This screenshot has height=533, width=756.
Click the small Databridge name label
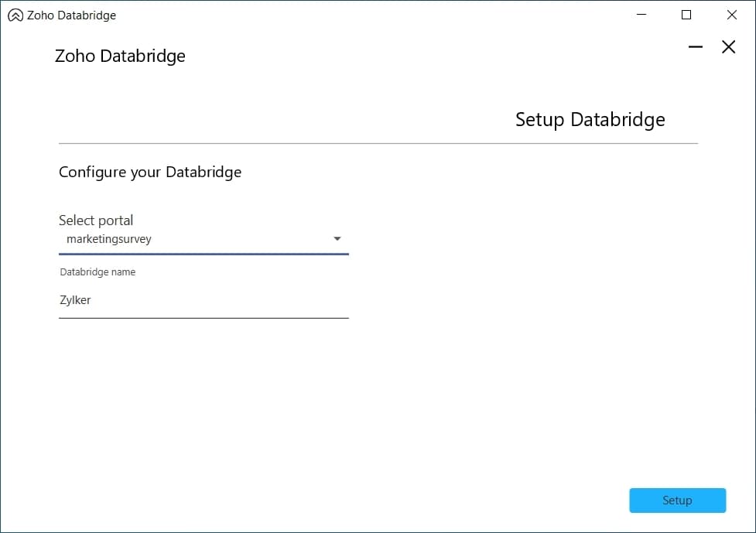point(97,272)
